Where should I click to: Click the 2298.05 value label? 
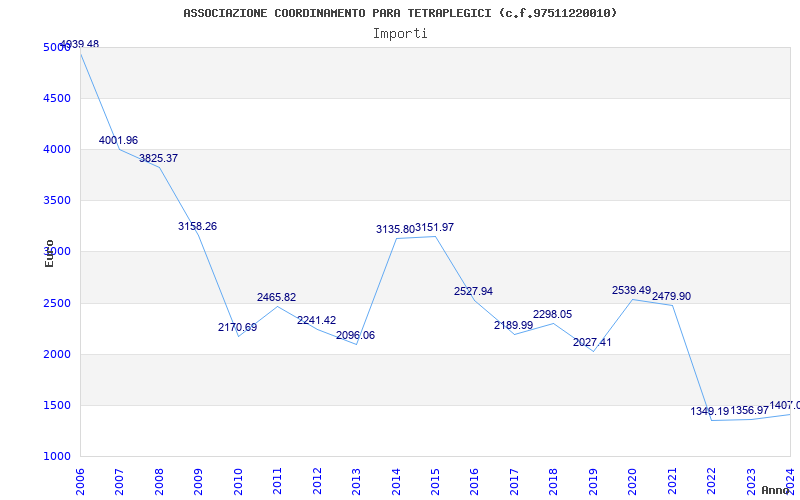point(553,314)
